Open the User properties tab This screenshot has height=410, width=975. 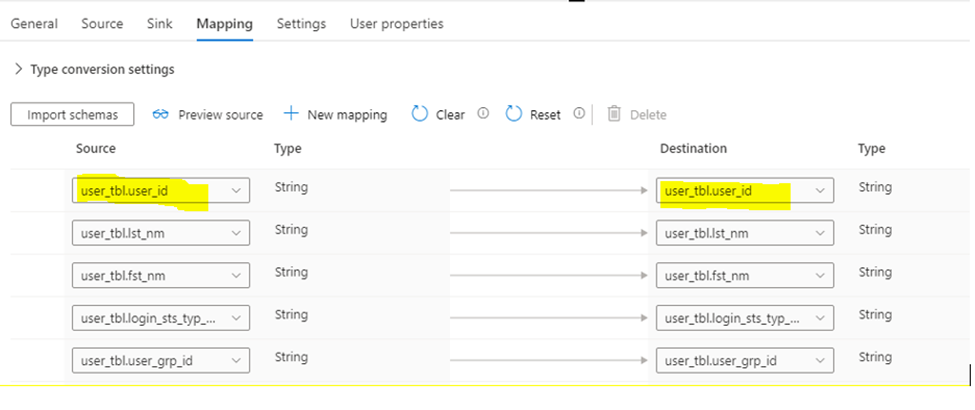click(396, 23)
